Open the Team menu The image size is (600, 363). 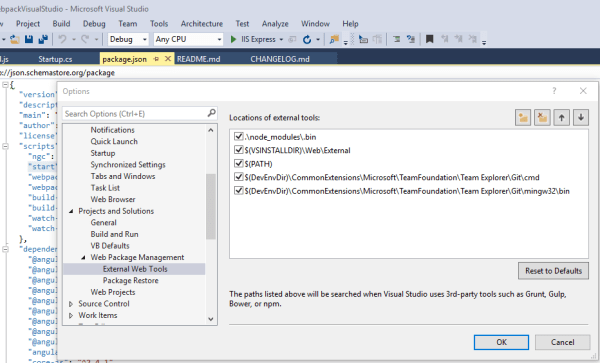tap(128, 24)
